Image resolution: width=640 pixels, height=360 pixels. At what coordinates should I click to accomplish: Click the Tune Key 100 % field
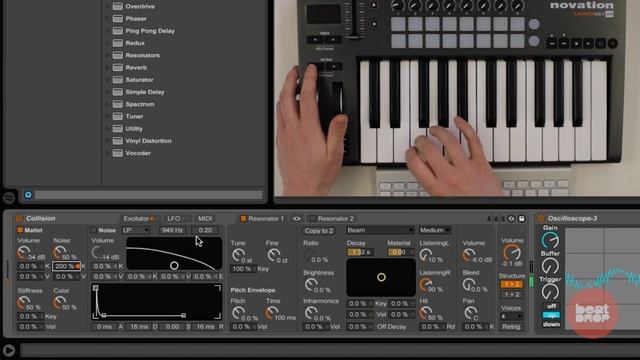[x=243, y=269]
